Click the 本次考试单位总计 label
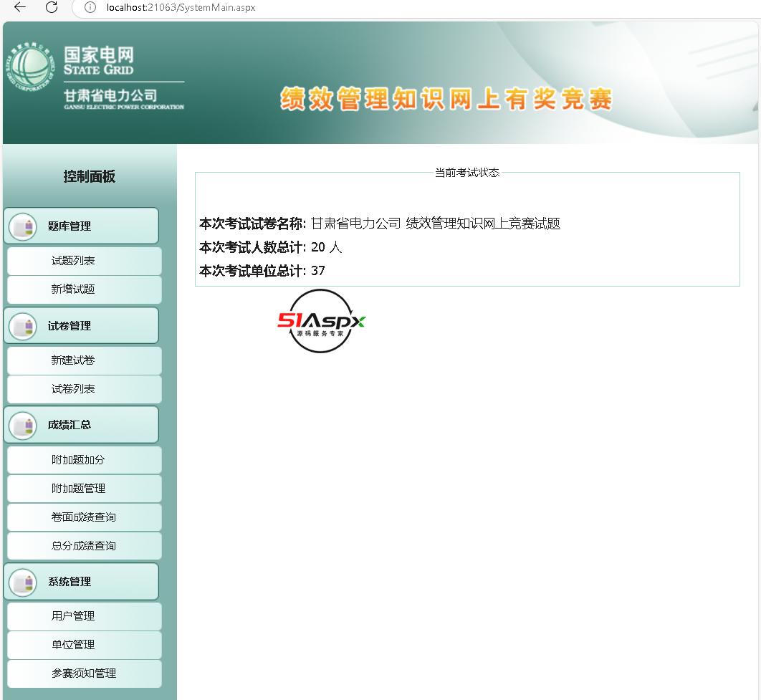 pos(252,271)
